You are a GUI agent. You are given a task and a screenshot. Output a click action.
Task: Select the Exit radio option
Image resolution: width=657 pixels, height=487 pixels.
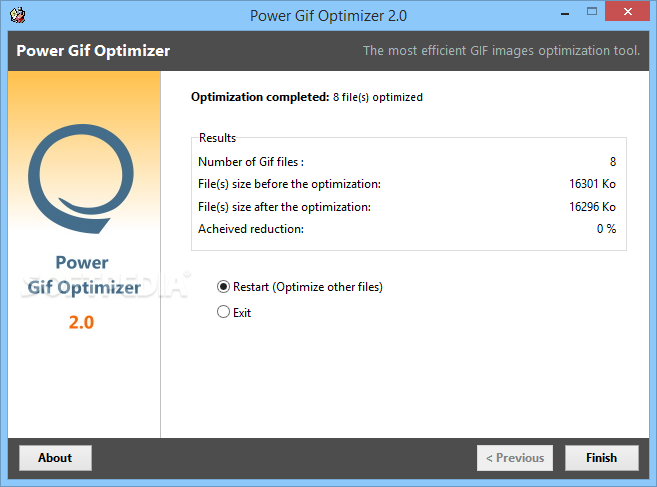tap(234, 312)
